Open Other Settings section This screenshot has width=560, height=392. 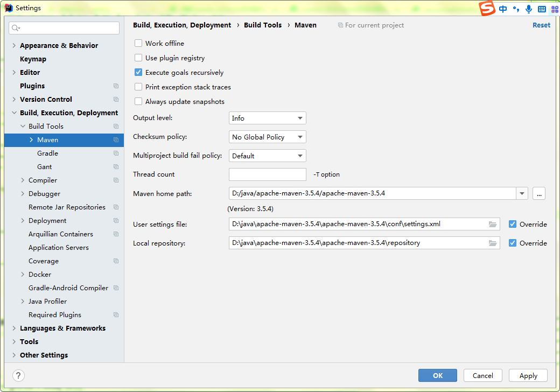(x=44, y=355)
